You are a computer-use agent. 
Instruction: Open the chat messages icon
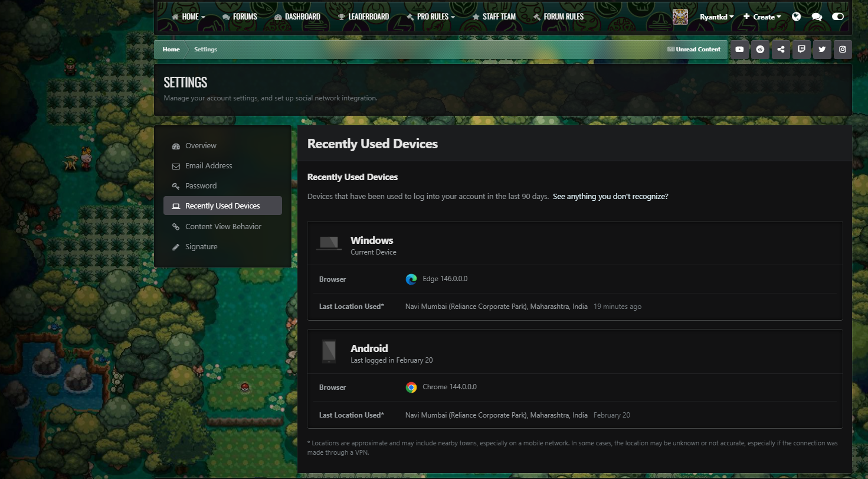point(817,17)
